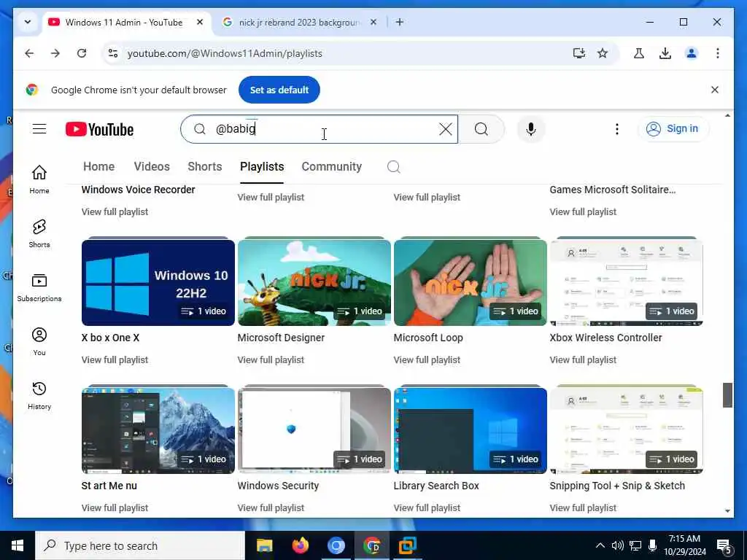
Task: Click the Windows Security playlist title
Action: pyautogui.click(x=278, y=486)
